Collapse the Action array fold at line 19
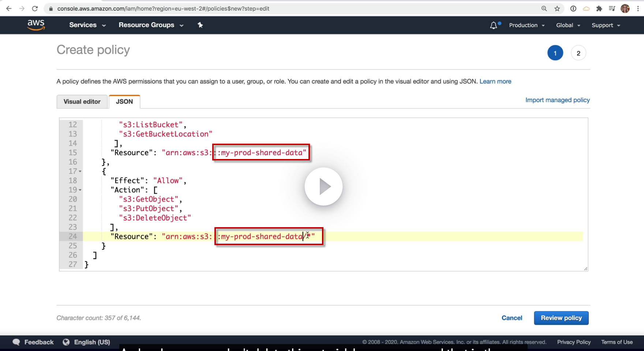Screen dimensions: 644x351 click(x=80, y=190)
